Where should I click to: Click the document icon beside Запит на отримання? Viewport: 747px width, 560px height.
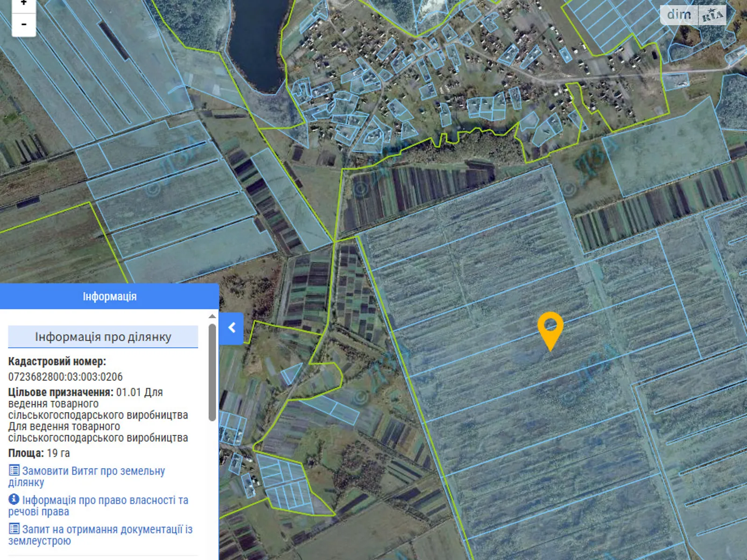[x=14, y=529]
